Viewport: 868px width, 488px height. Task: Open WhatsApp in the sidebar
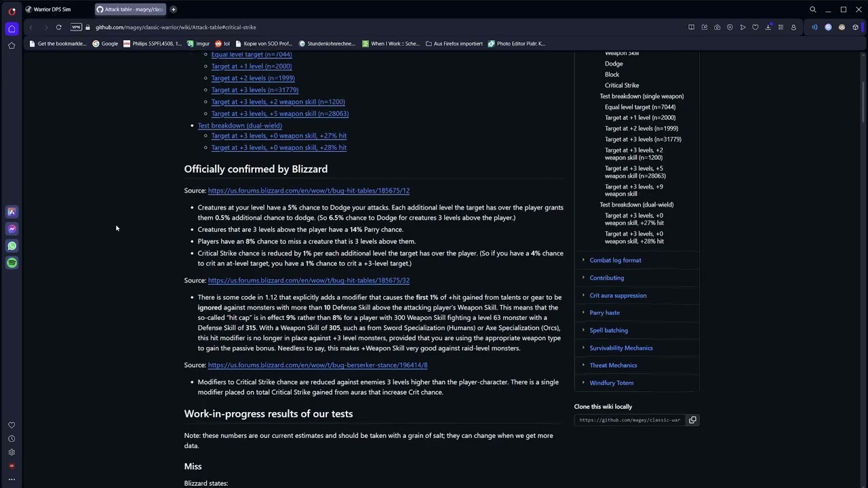[12, 246]
